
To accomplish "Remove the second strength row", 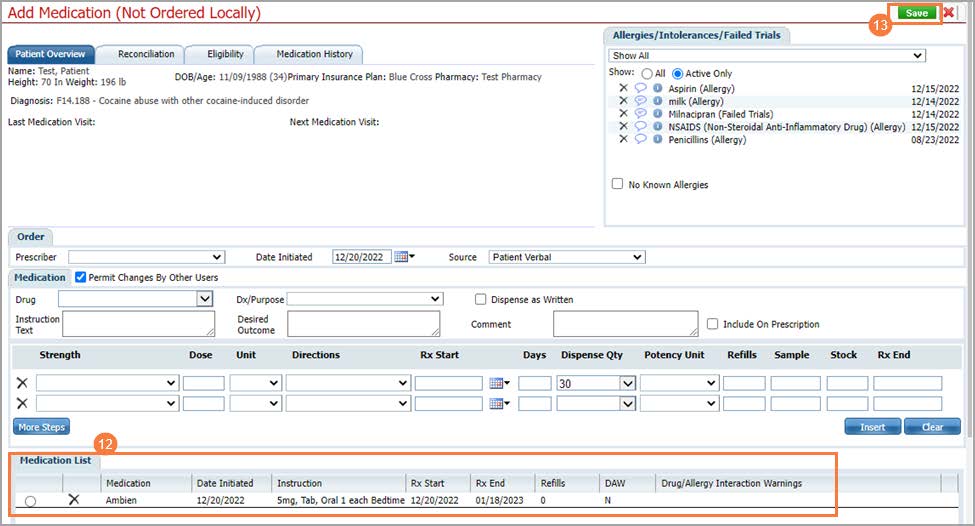I will [x=22, y=404].
